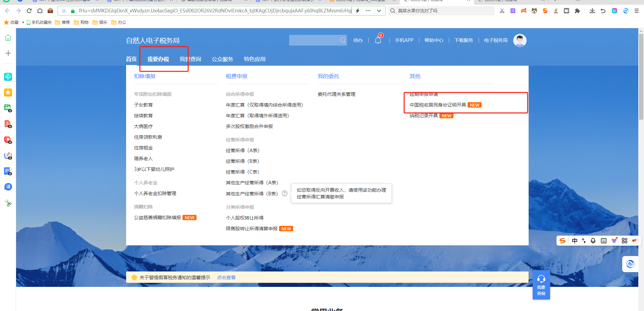Expand the 收藏 favorites dropdown arrow
Image resolution: width=644 pixels, height=311 pixels.
pos(23,22)
